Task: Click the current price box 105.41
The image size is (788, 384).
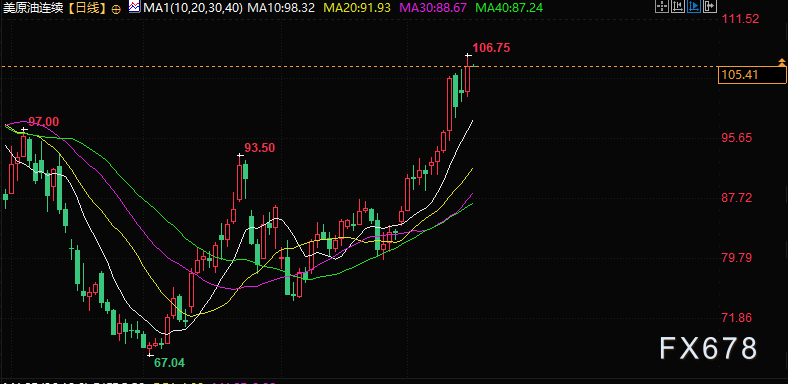Action: (752, 75)
